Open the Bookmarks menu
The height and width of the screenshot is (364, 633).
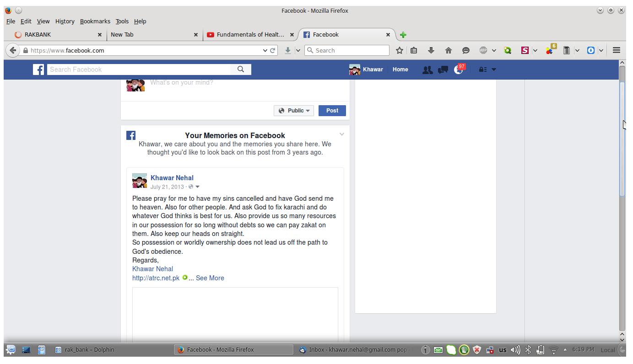pos(95,21)
